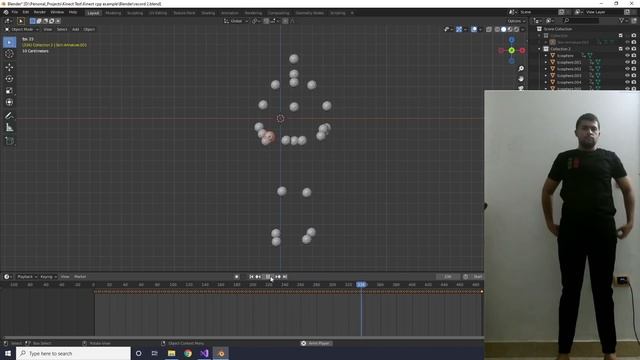
Task: Switch viewport shading to rendered
Action: pyautogui.click(x=516, y=29)
